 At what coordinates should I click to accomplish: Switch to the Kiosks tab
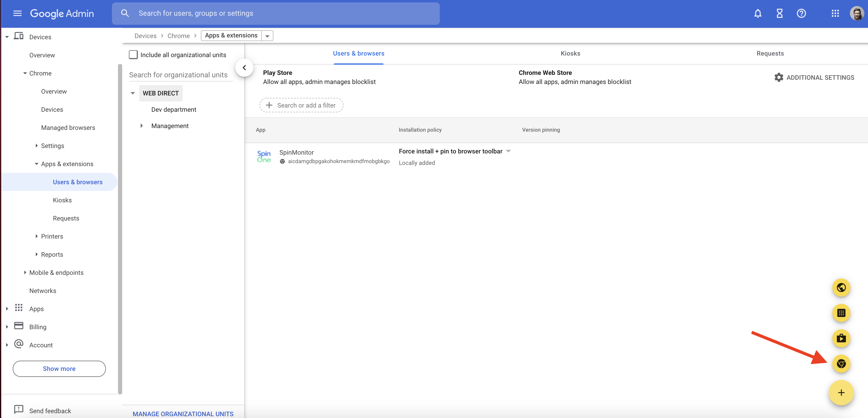(570, 53)
